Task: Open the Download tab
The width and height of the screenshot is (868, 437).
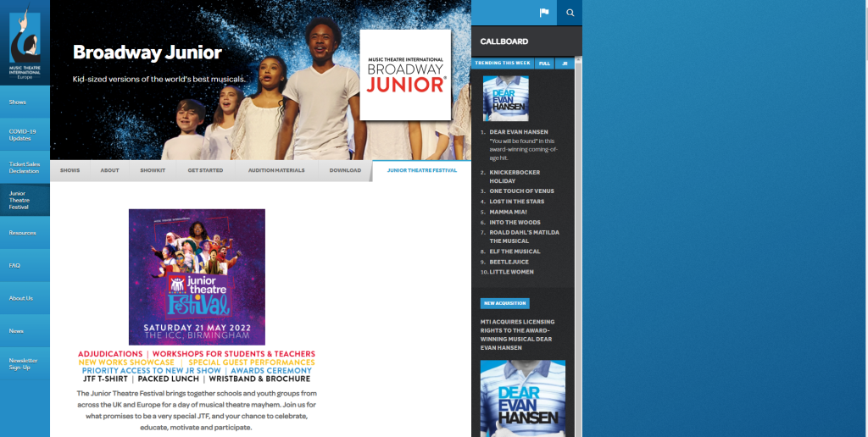Action: [345, 170]
